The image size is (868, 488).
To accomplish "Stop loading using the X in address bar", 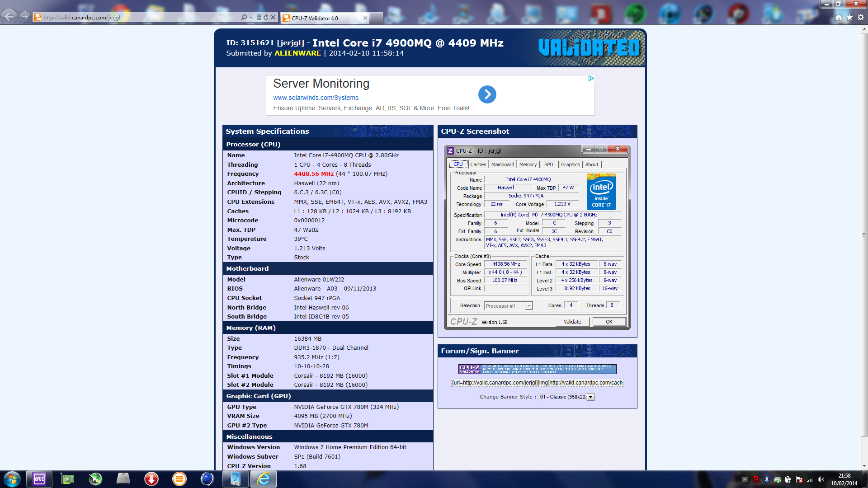I will 273,17.
